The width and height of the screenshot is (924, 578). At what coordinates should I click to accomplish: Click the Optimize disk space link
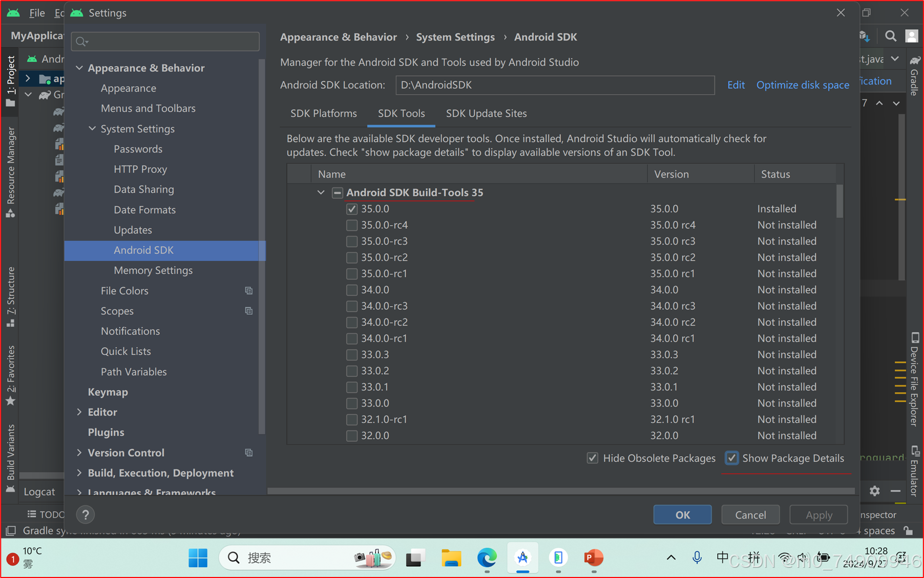coord(802,85)
